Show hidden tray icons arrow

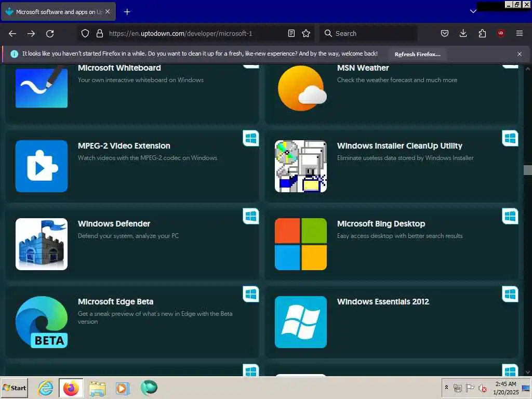[x=446, y=388]
